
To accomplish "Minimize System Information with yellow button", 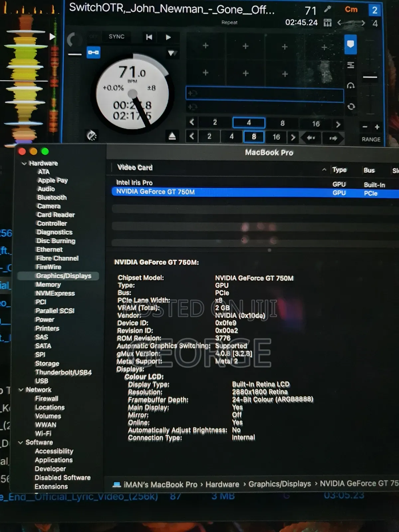I will (34, 152).
